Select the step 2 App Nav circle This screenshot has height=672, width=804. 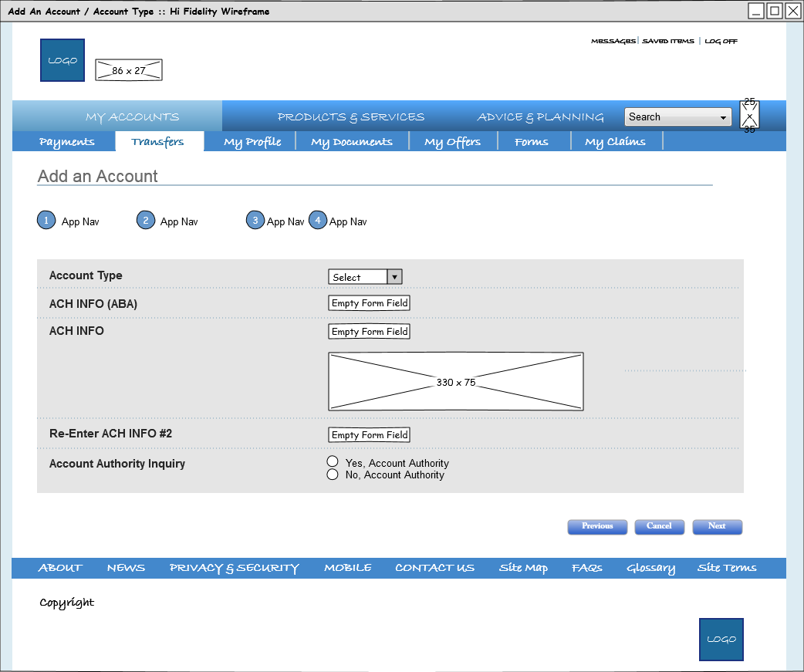tap(146, 221)
